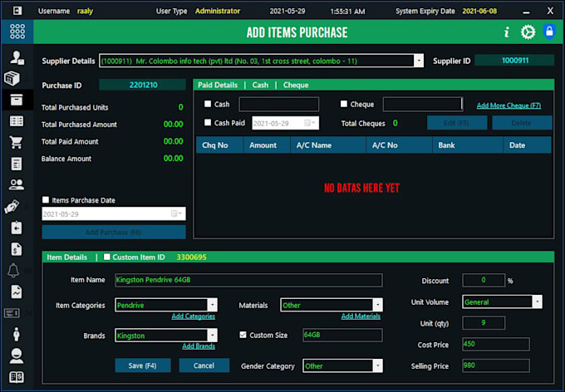
Task: Click the Save (F4) button
Action: coord(143,365)
